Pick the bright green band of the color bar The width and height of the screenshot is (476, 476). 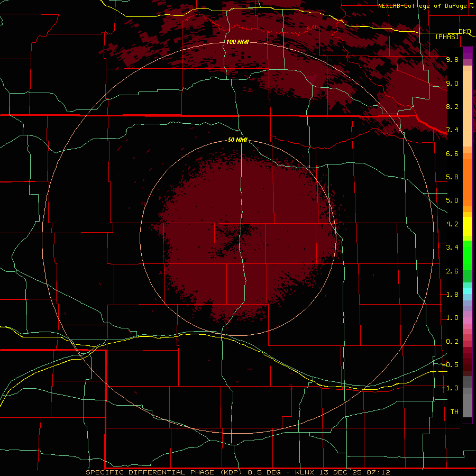(467, 255)
